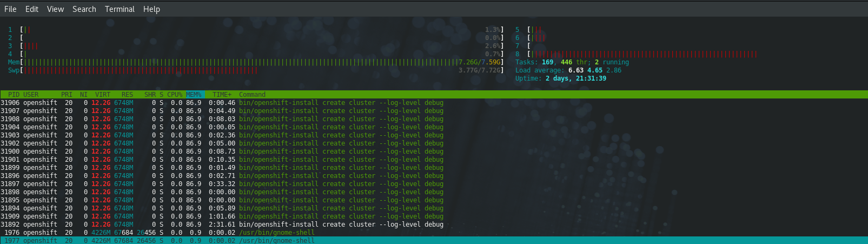Click the Mem usage meter bar
The width and height of the screenshot is (868, 244).
tap(256, 62)
